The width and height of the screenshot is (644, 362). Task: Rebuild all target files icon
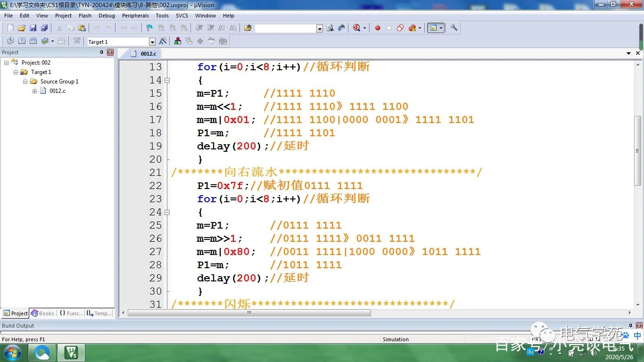33,41
